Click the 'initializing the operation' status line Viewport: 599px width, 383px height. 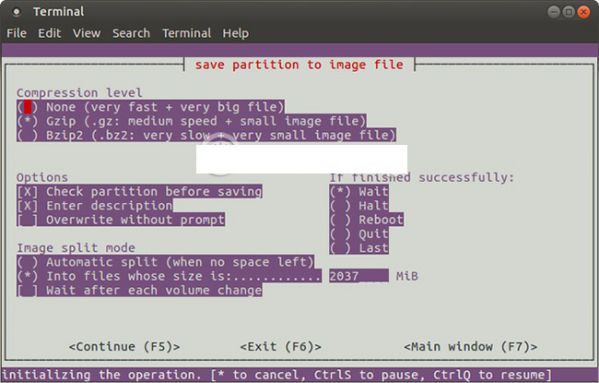[277, 375]
